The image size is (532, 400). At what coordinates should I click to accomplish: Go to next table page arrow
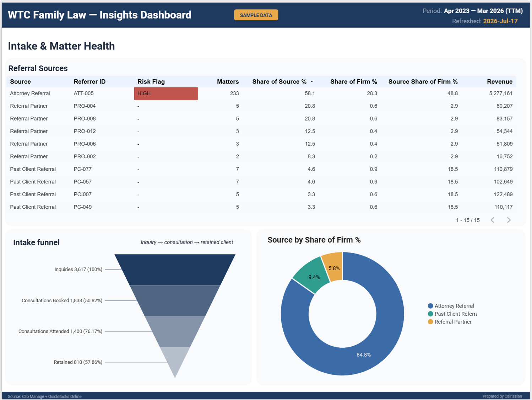(x=509, y=220)
